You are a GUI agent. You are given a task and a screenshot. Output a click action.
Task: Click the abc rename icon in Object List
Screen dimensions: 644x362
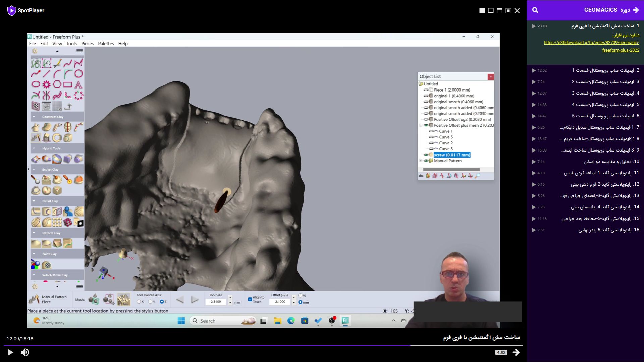click(x=421, y=176)
